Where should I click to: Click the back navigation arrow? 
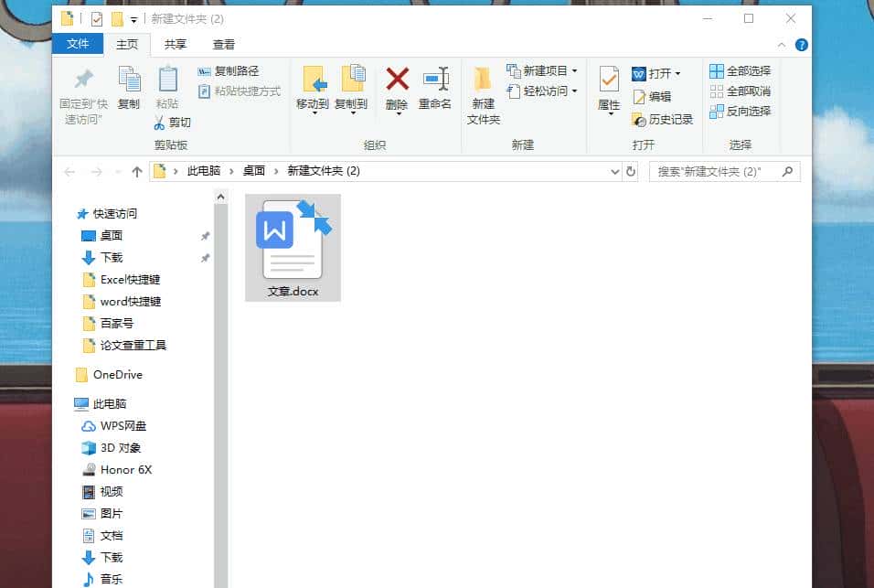click(x=69, y=171)
